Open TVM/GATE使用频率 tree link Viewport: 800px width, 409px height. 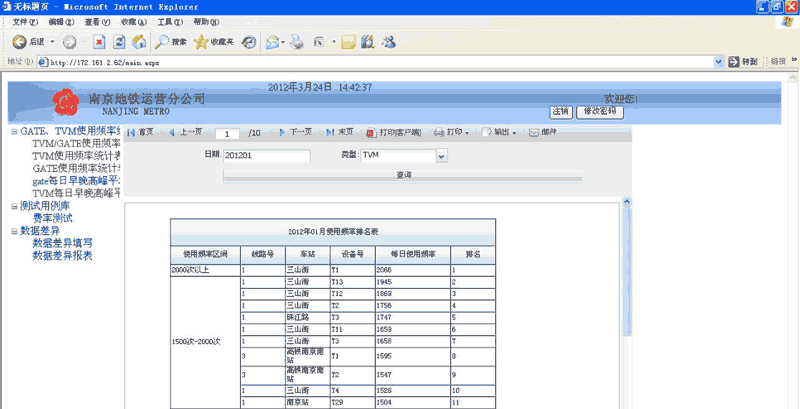coord(77,144)
